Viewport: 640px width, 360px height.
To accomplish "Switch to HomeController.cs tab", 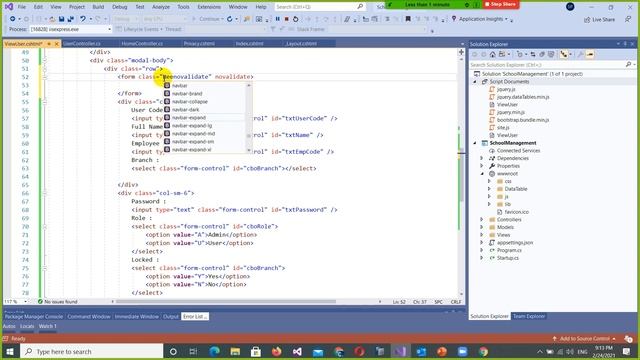I will pyautogui.click(x=142, y=43).
